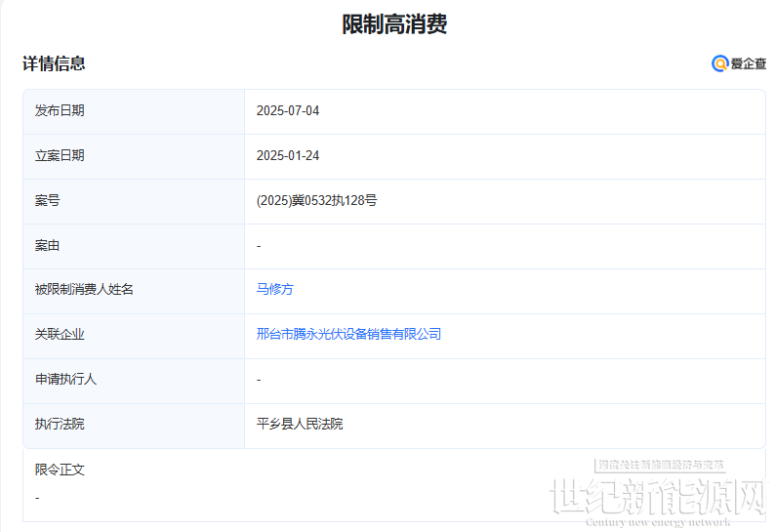Click the 被限制消费人姓名 row label
Image resolution: width=775 pixels, height=532 pixels.
84,289
